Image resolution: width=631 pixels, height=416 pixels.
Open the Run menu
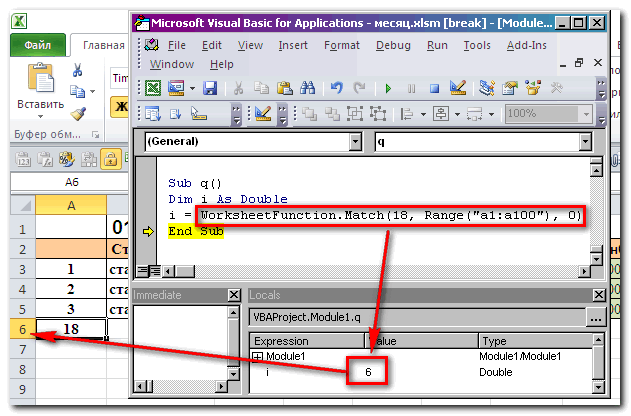click(437, 45)
